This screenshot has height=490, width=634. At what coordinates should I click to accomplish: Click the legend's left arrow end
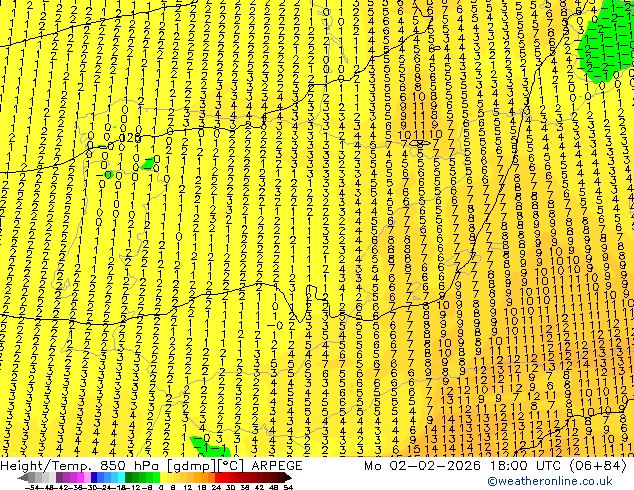pyautogui.click(x=23, y=478)
